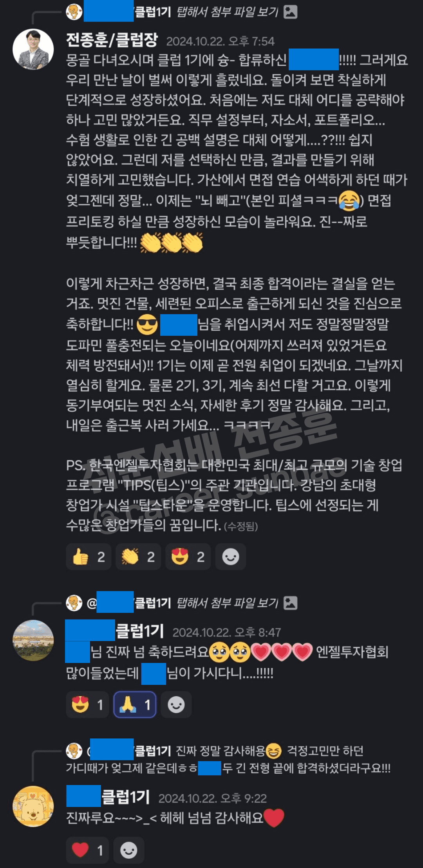The width and height of the screenshot is (423, 868).
Task: Add reaction under club leader's message
Action: click(231, 556)
